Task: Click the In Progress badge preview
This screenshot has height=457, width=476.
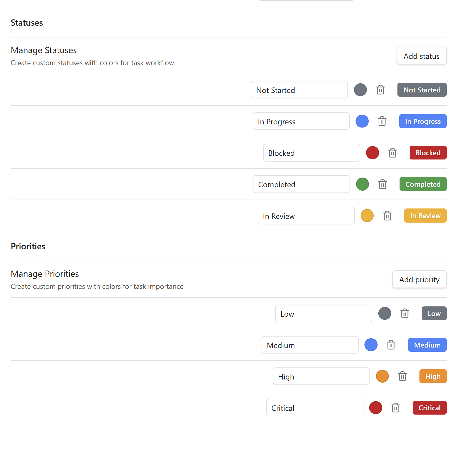Action: (x=423, y=121)
